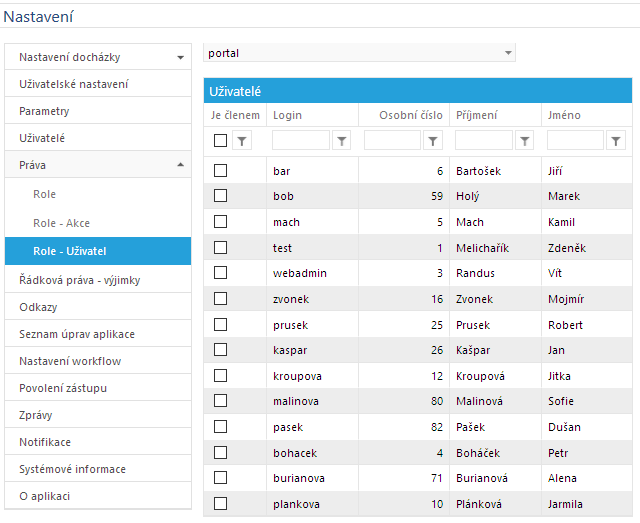Check membership box for user mach
Image resolution: width=640 pixels, height=523 pixels.
(x=220, y=222)
